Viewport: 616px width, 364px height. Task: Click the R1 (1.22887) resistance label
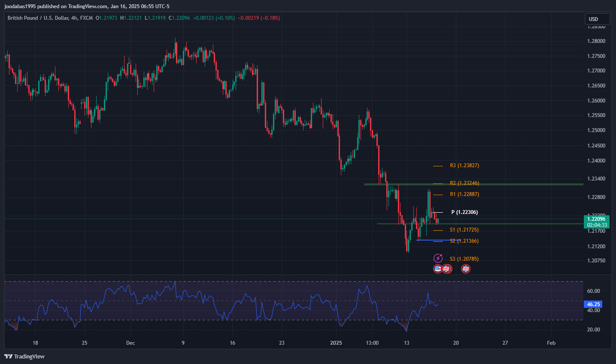464,194
